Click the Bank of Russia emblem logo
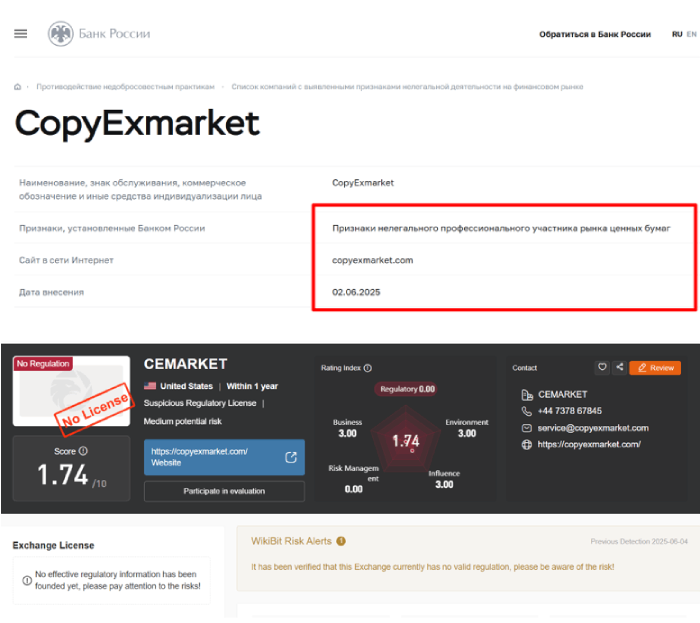 click(61, 33)
